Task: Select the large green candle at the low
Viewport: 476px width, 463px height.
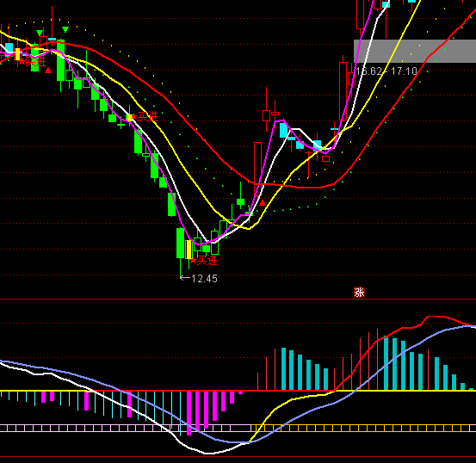Action: coord(180,244)
